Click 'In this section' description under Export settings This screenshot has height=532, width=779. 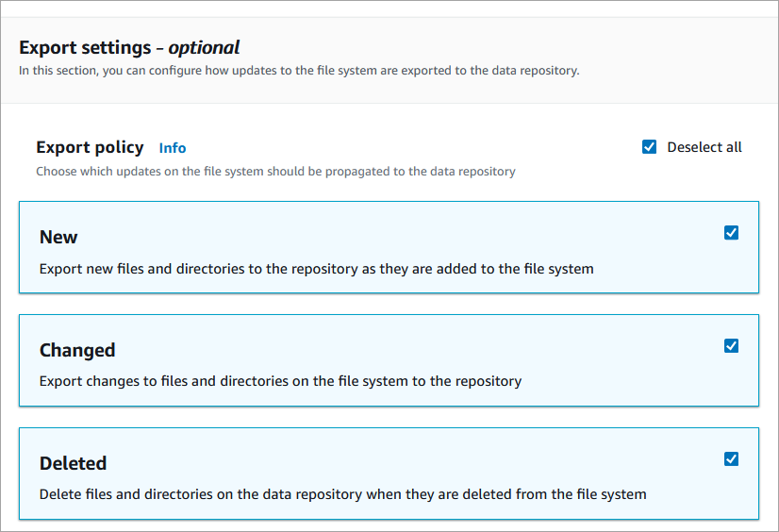coord(299,71)
